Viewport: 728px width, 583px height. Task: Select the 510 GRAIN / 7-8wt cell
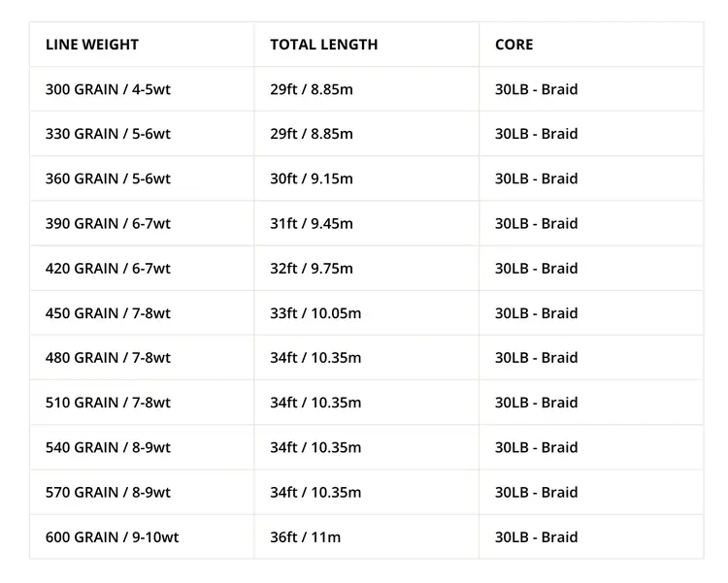point(108,403)
